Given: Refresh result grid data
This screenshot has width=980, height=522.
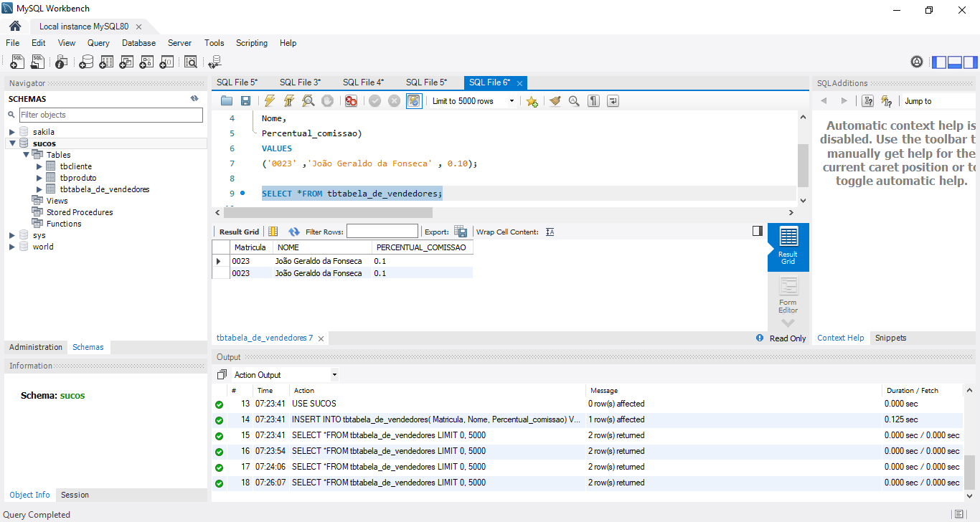Looking at the screenshot, I should pos(293,232).
